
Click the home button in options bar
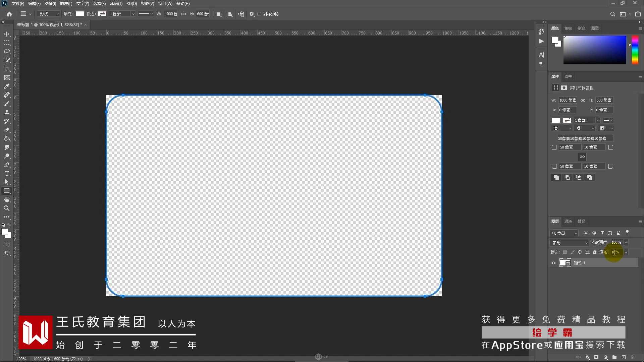(x=9, y=14)
